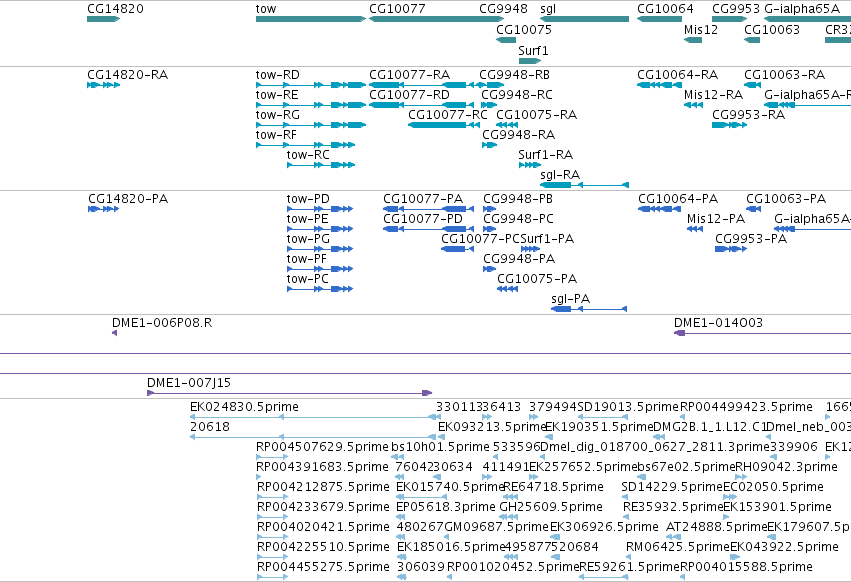
Task: Select transcript CG14820-RA
Action: click(x=103, y=85)
